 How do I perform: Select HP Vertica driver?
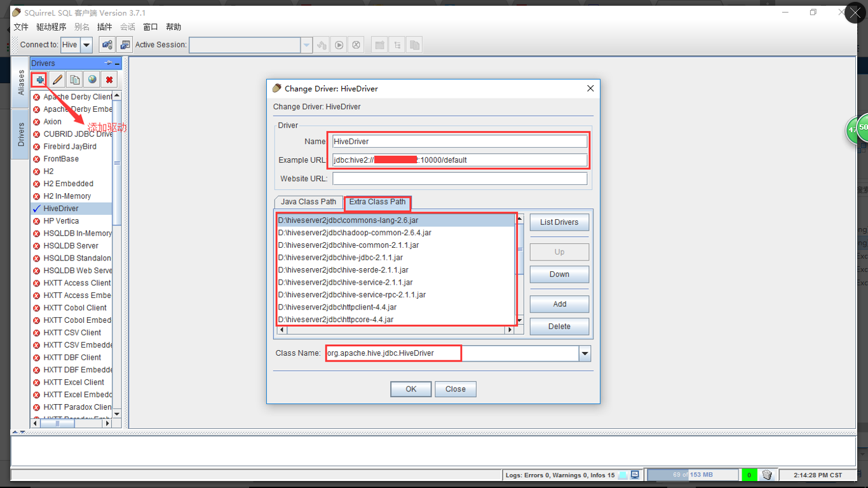click(x=72, y=221)
